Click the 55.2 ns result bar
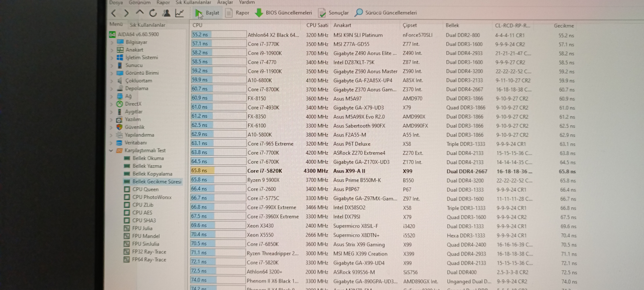 tap(202, 35)
